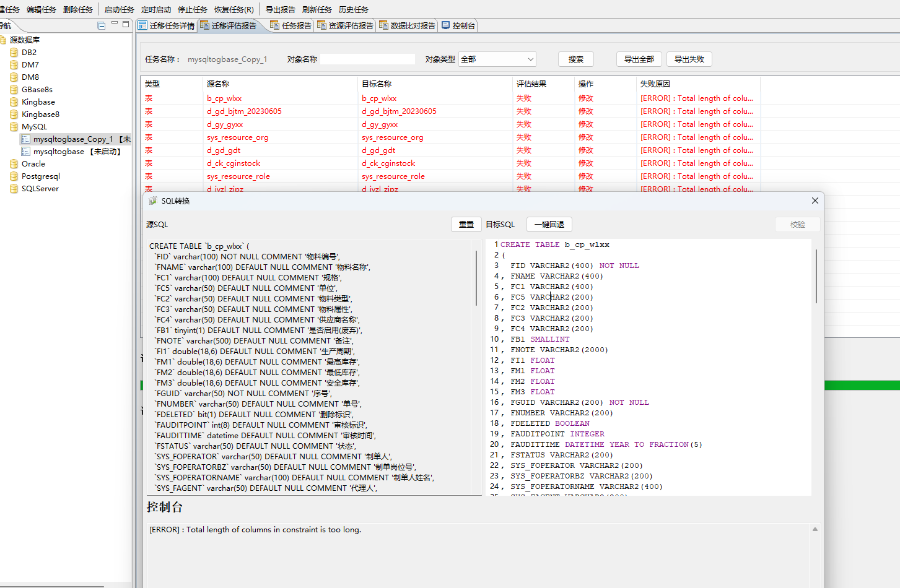
Task: Click source name d_gd_bjtm_20230605
Action: (244, 111)
